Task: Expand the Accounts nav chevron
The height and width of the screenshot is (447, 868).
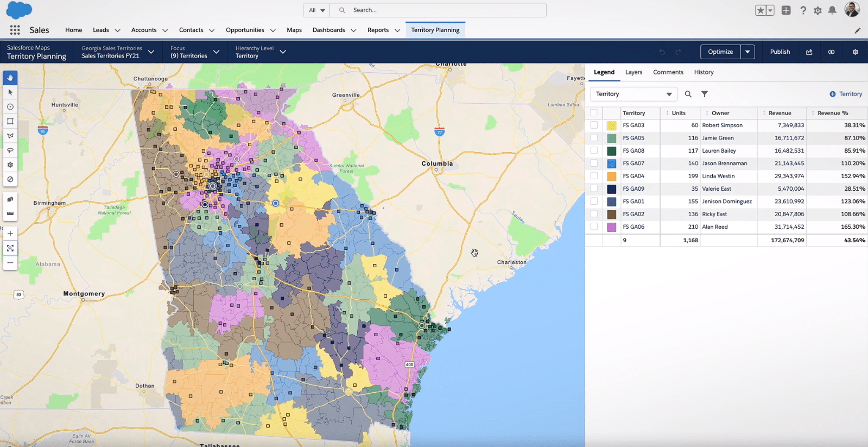Action: [165, 30]
